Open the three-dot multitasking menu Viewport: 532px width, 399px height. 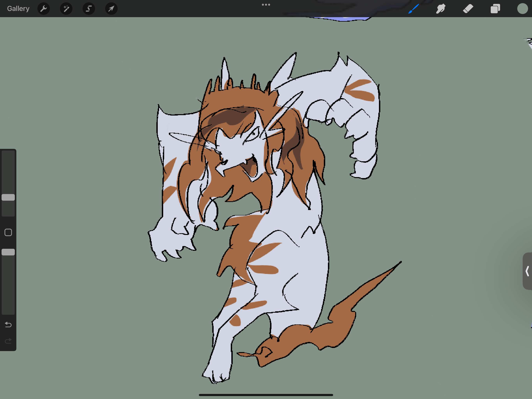point(266,4)
